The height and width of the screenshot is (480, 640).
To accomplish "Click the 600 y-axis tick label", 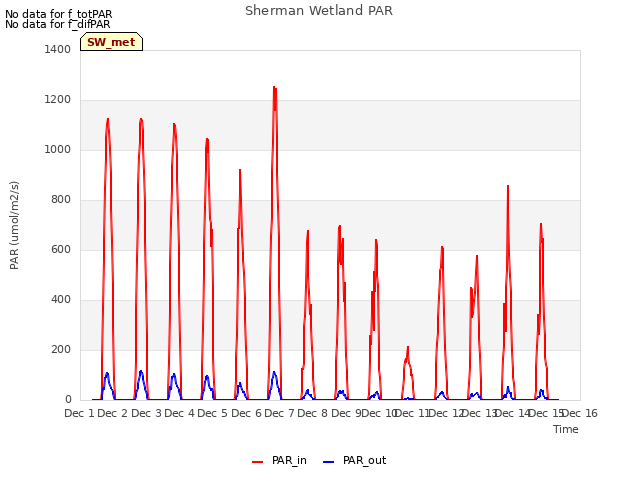I will coord(61,249).
